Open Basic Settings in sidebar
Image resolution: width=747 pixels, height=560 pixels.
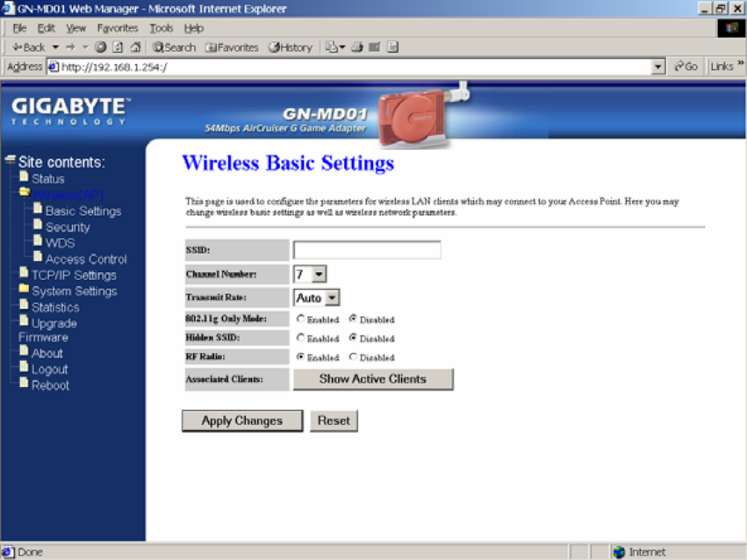83,211
